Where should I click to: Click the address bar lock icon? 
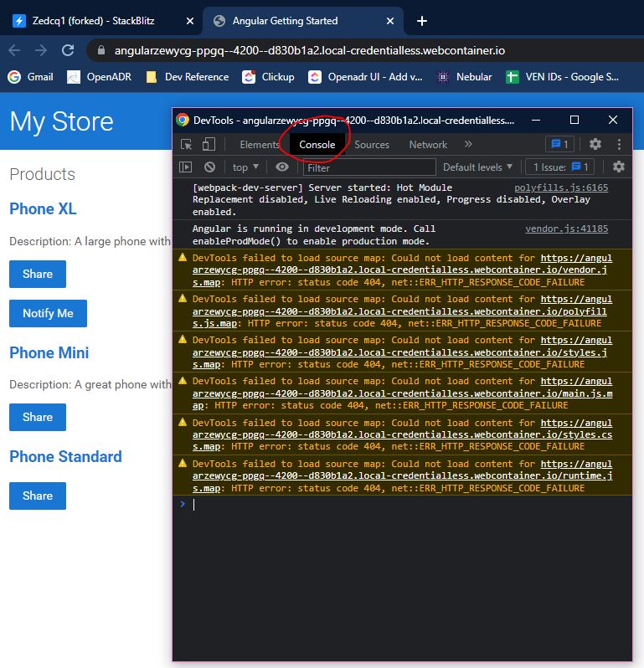pos(101,50)
